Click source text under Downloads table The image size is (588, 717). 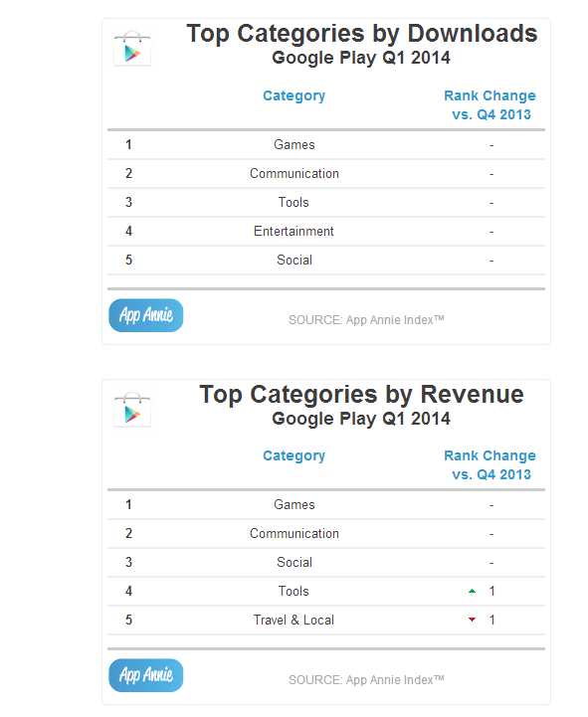pyautogui.click(x=366, y=320)
